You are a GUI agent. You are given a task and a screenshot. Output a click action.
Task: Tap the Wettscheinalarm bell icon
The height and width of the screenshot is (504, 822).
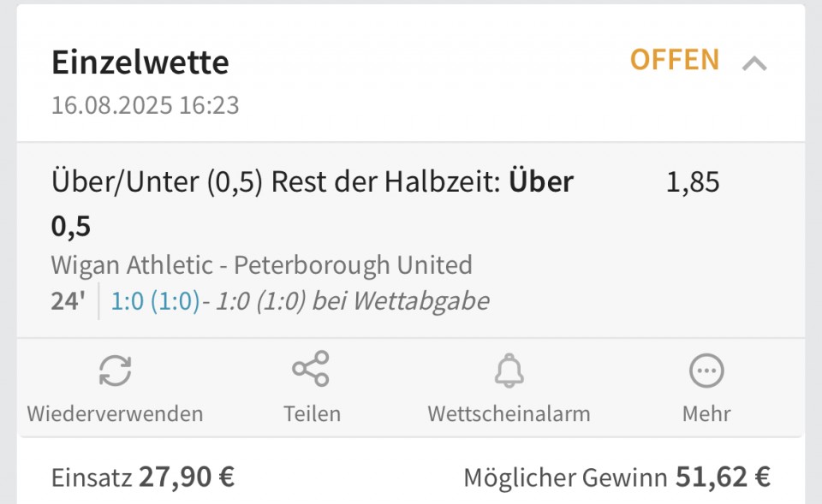[509, 371]
